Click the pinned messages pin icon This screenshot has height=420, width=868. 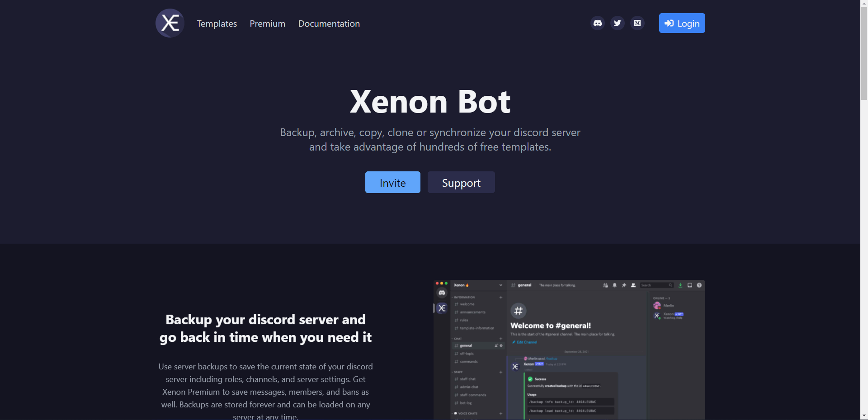[x=624, y=285]
